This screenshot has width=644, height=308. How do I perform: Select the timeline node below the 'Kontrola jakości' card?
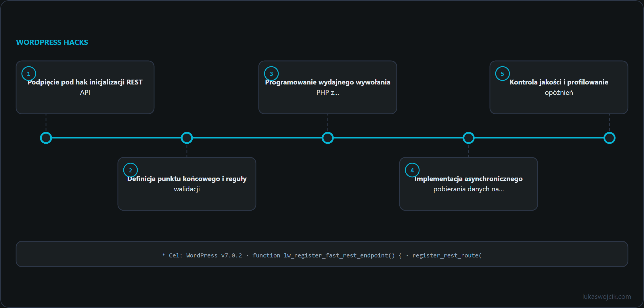pyautogui.click(x=609, y=138)
